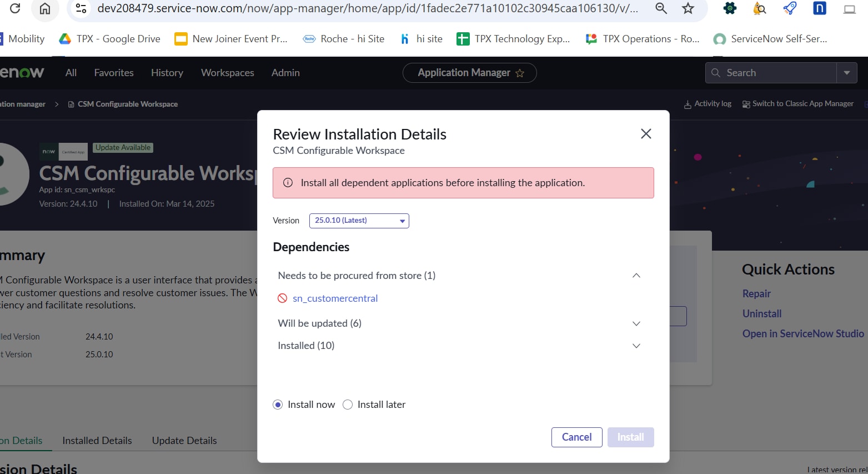Select the Install now radio button
Image resolution: width=868 pixels, height=474 pixels.
278,405
